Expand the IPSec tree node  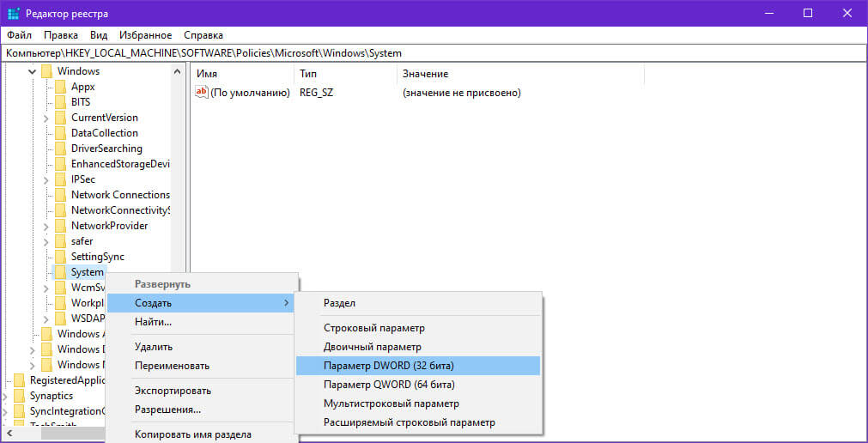coord(46,180)
